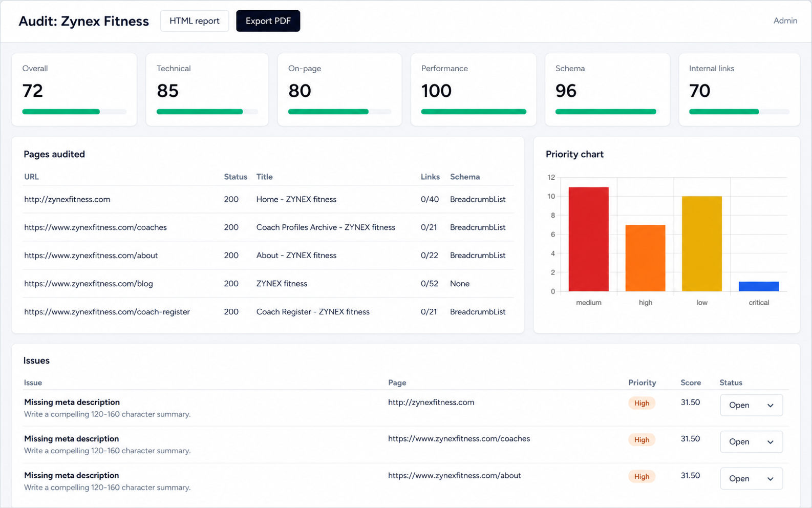Click the orange high bar in Priority chart
Viewport: 812px width, 508px height.
pyautogui.click(x=646, y=258)
